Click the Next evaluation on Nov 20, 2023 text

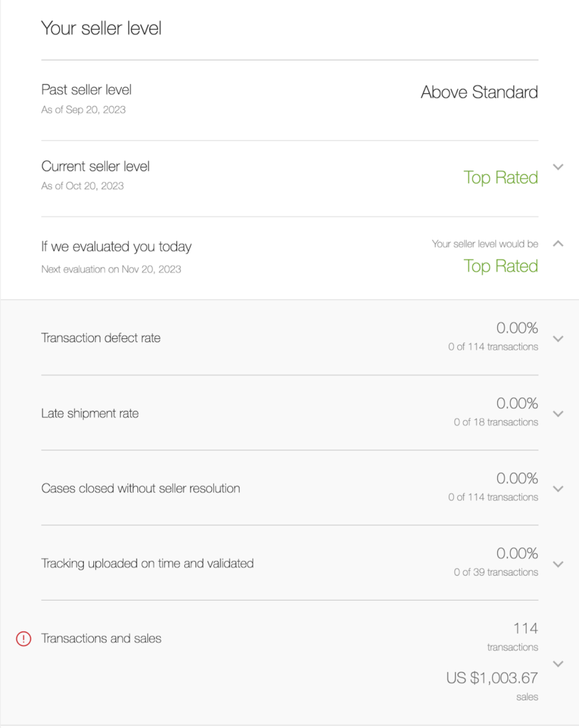111,269
